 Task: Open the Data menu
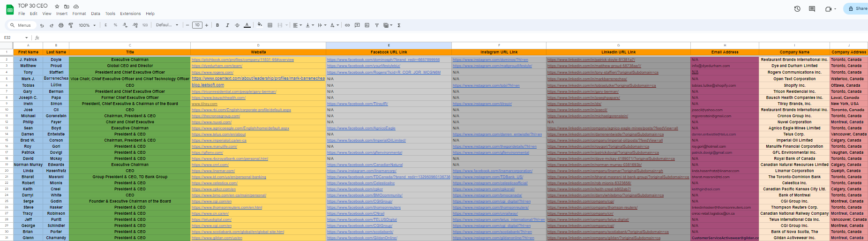[x=96, y=14]
